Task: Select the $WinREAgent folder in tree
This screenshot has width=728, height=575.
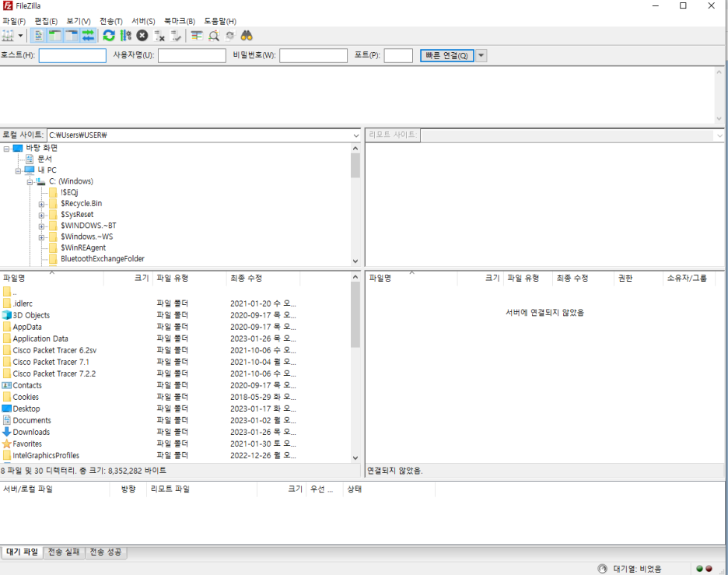Action: point(83,247)
